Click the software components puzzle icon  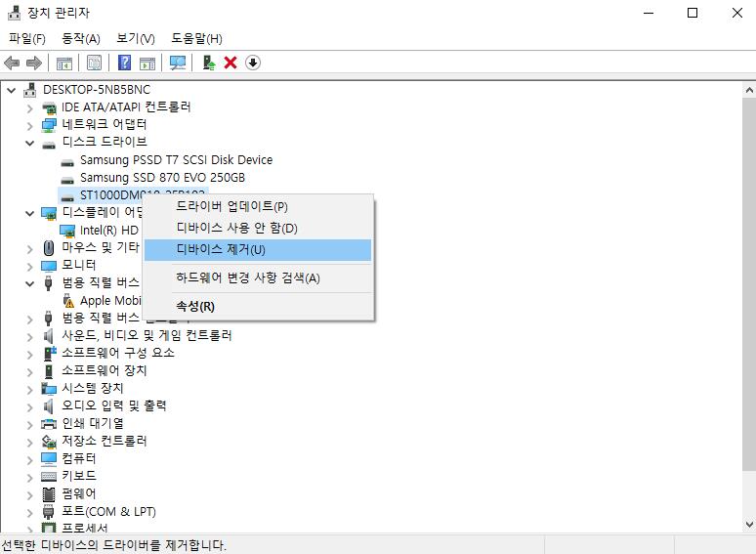49,353
